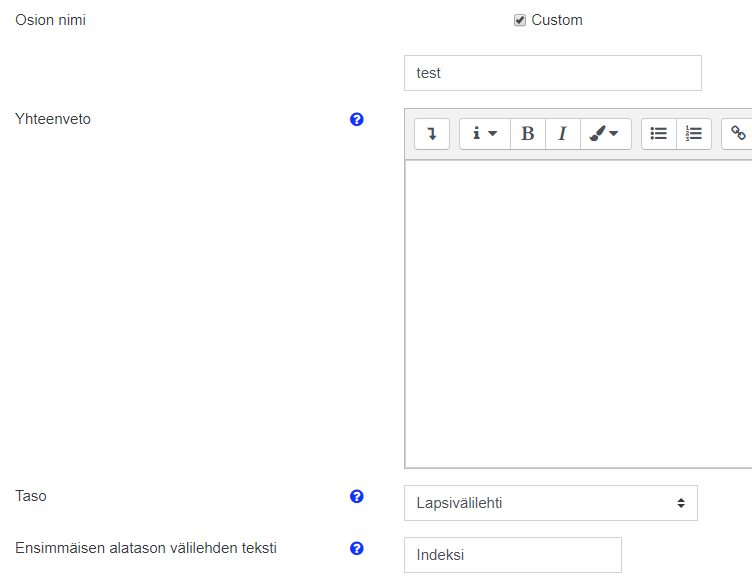Click into the section name field containing test
Image resolution: width=752 pixels, height=586 pixels.
[552, 73]
